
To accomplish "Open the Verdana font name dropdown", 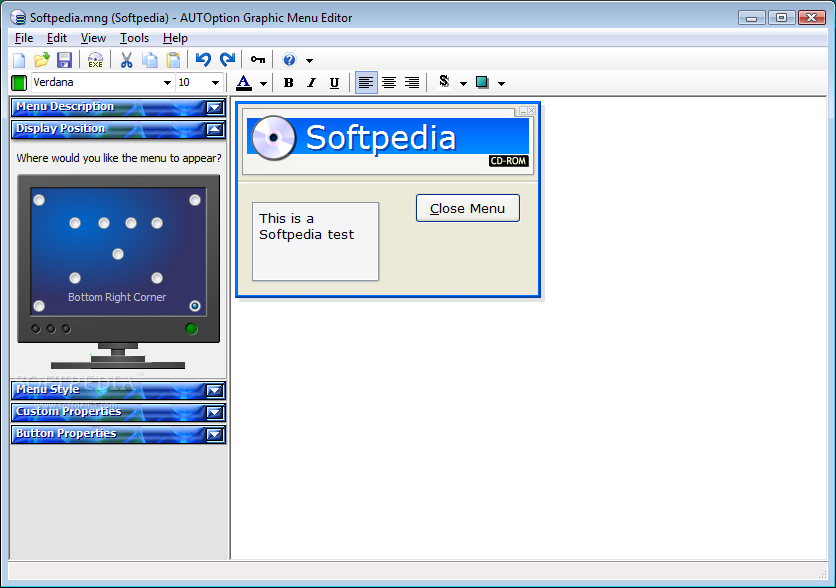I will pyautogui.click(x=167, y=83).
